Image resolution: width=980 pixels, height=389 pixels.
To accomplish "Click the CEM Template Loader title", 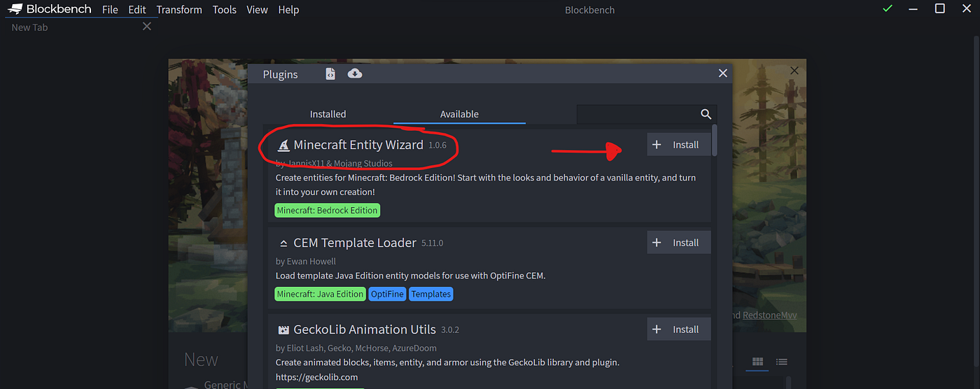I will (355, 243).
